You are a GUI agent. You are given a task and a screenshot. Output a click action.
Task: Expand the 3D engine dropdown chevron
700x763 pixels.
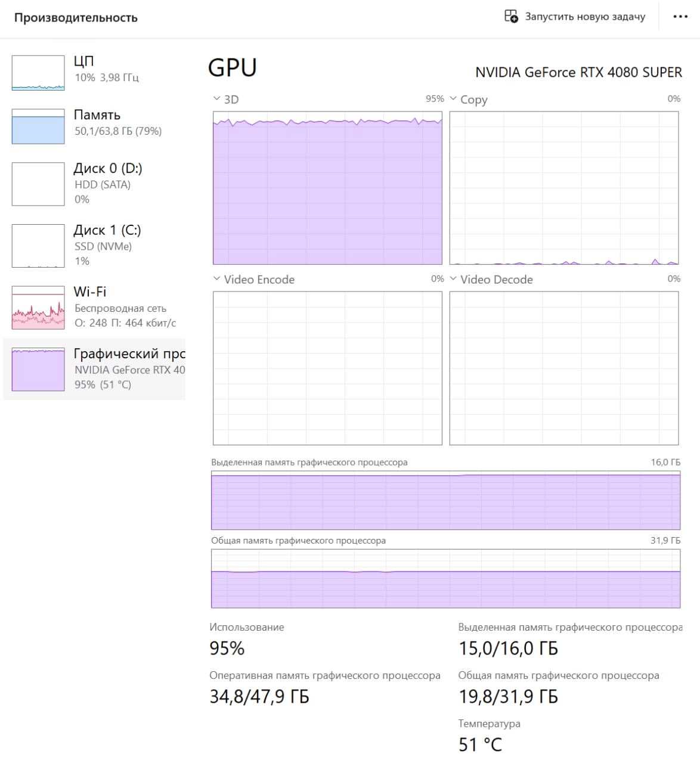pyautogui.click(x=216, y=99)
